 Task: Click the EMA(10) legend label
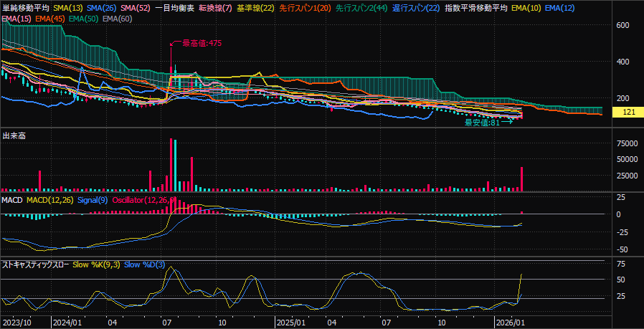(x=526, y=7)
